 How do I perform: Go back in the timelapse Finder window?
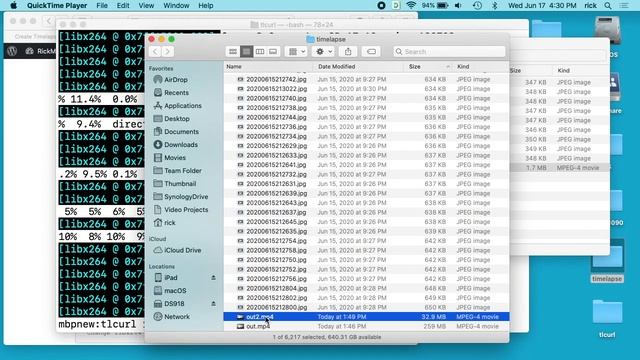(x=155, y=51)
